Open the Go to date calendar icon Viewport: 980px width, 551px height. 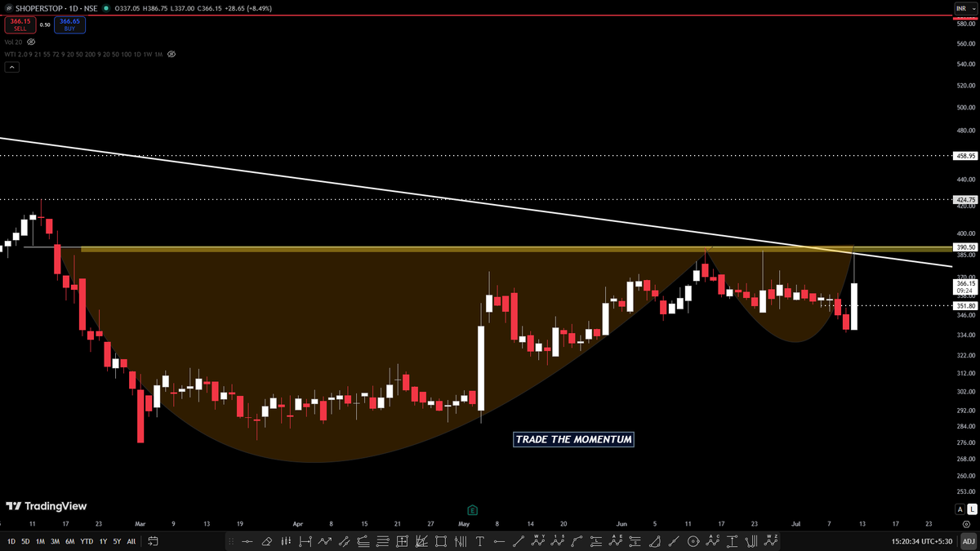click(153, 540)
